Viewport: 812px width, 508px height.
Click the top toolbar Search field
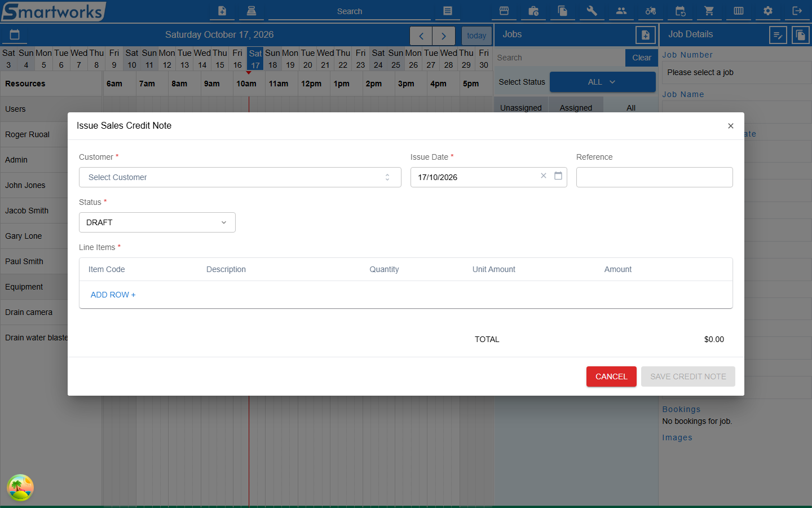point(350,11)
